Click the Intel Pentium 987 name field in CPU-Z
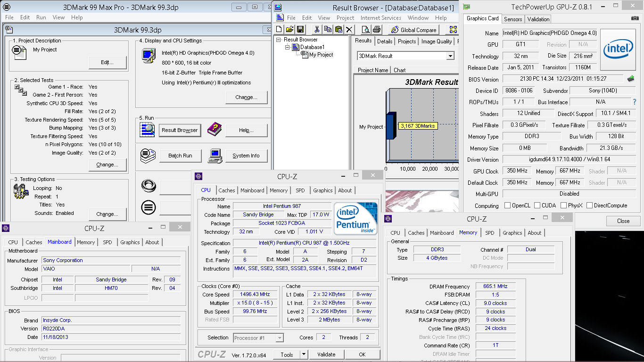The image size is (644, 362). [281, 206]
